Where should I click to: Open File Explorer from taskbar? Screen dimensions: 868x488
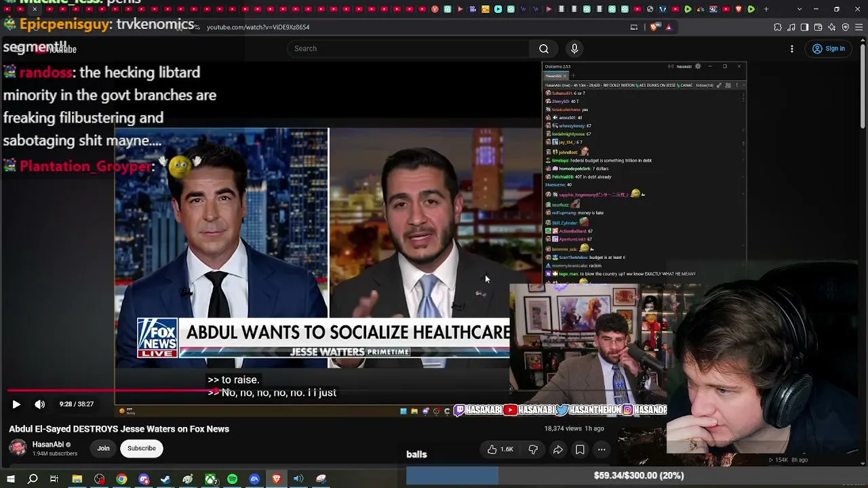click(77, 479)
